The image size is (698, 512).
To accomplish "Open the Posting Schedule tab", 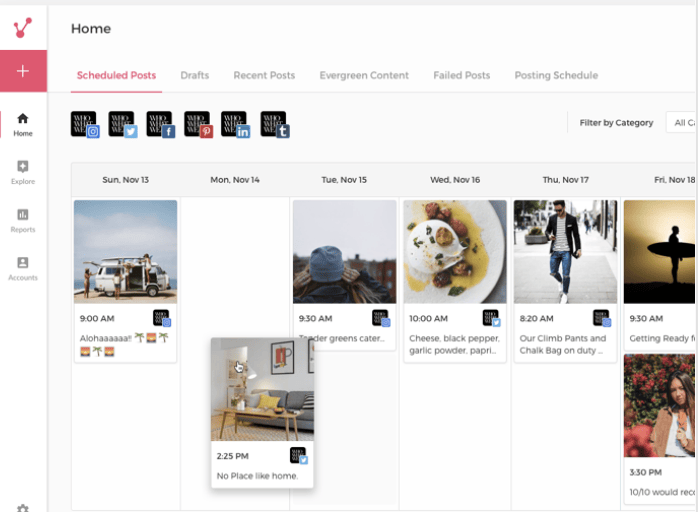I will pos(556,75).
